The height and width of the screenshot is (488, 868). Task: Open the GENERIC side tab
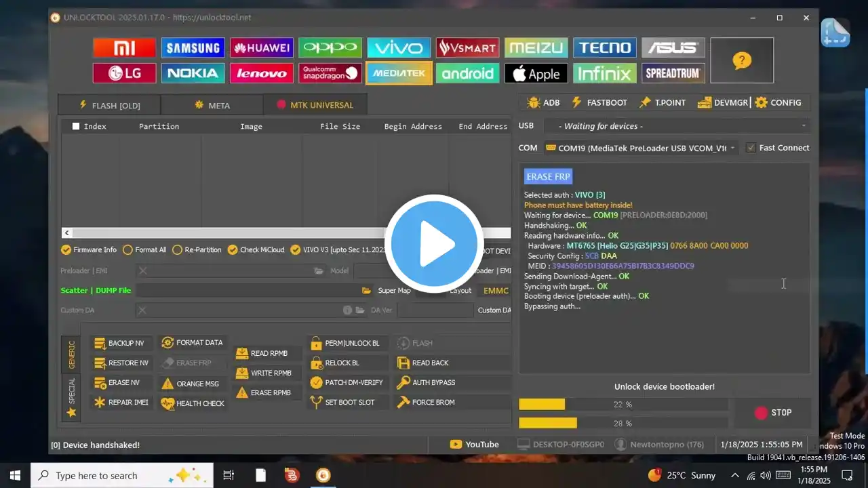tap(71, 354)
